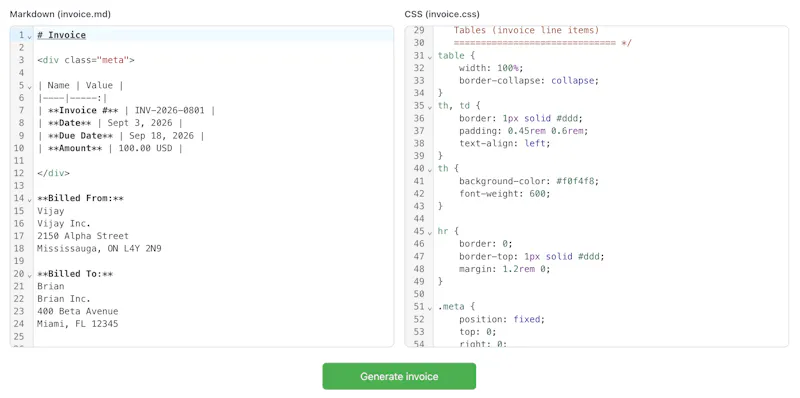The image size is (800, 398).
Task: Click the 'top: 0;' declaration
Action: coord(478,332)
